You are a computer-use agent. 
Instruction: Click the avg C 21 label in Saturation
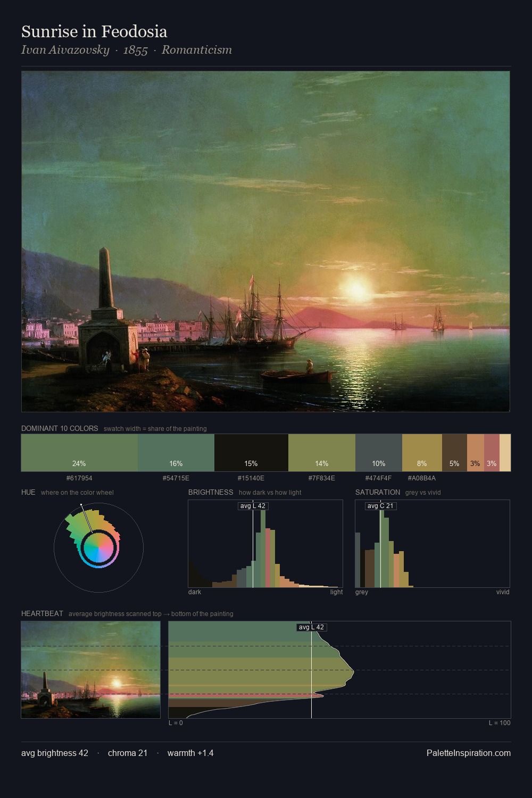tap(380, 506)
